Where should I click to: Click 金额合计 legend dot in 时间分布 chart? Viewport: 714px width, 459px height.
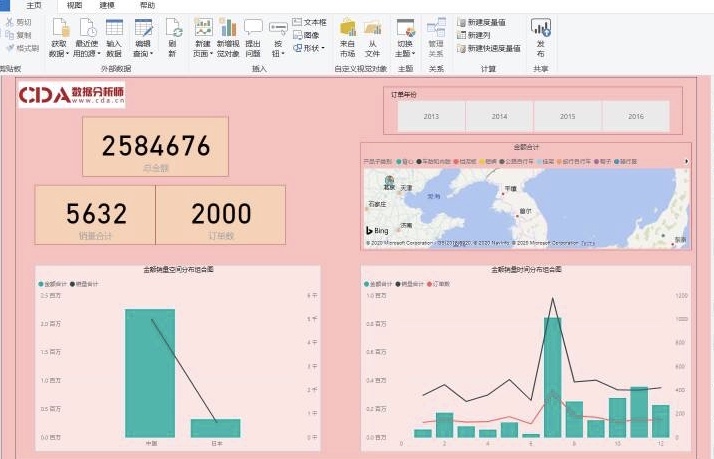[367, 284]
